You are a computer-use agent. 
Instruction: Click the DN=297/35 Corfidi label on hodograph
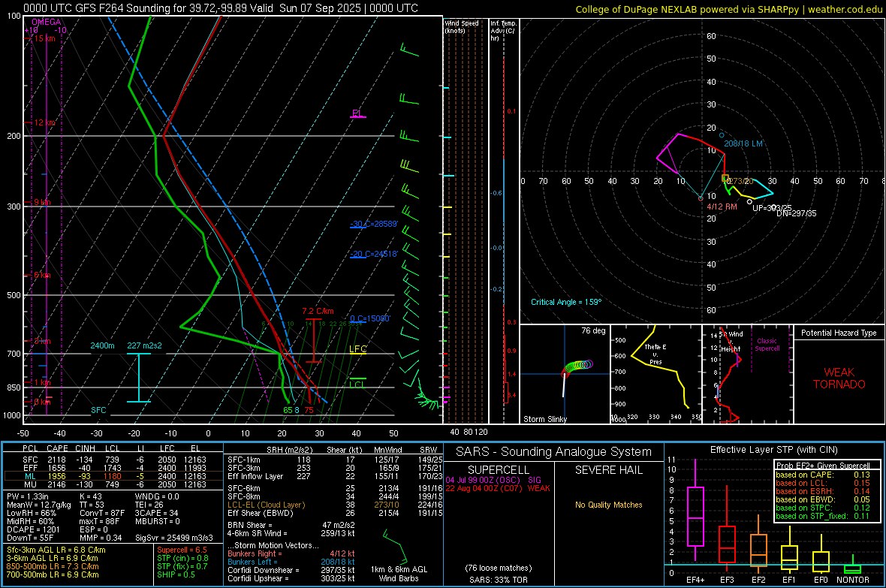[796, 213]
